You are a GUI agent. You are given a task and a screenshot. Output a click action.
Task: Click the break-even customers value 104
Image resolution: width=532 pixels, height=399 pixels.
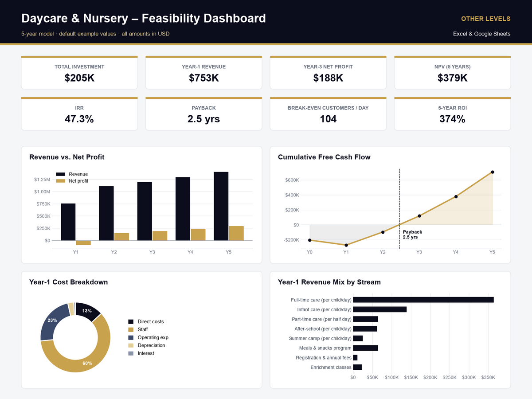(x=328, y=119)
